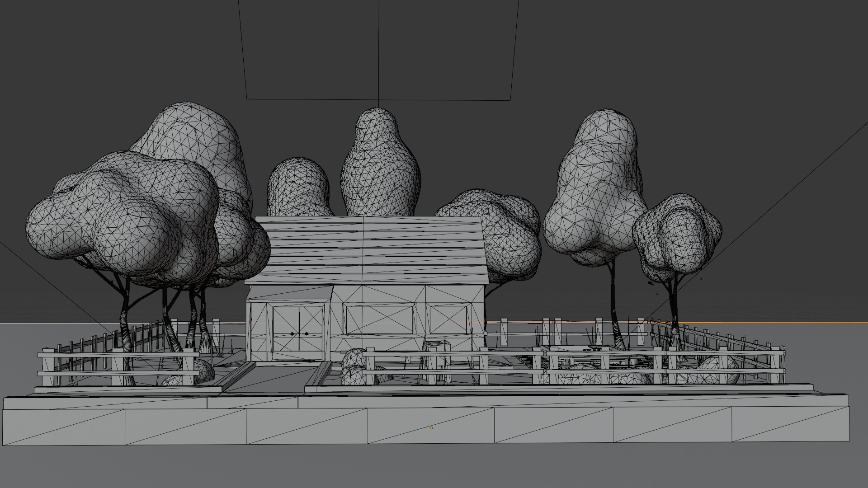Click the left door knob on door
Screen dimensions: 868x488
coord(293,334)
